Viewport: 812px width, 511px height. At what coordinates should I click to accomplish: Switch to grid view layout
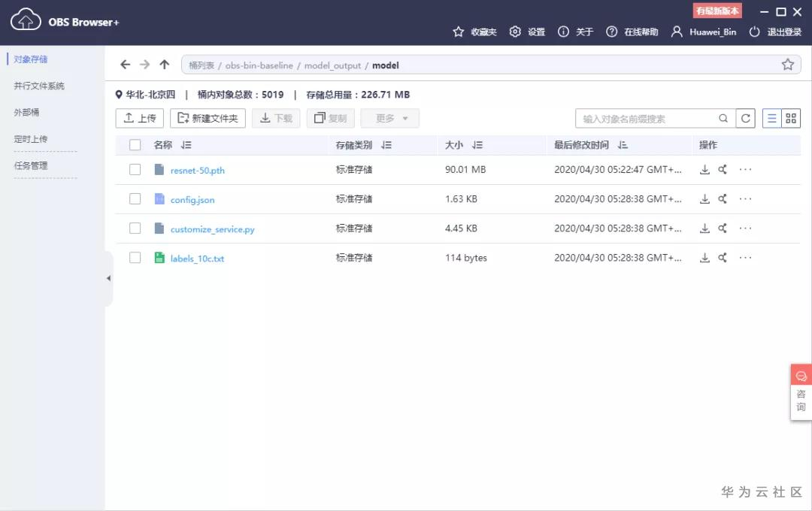(x=791, y=119)
